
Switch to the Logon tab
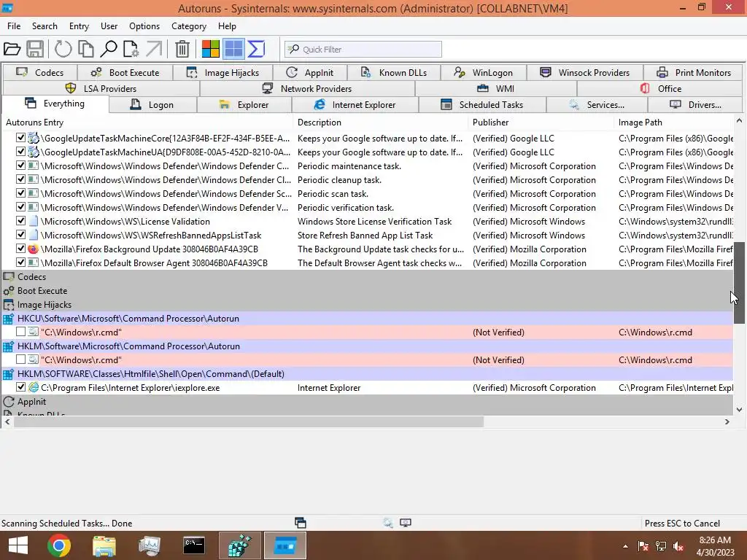152,105
